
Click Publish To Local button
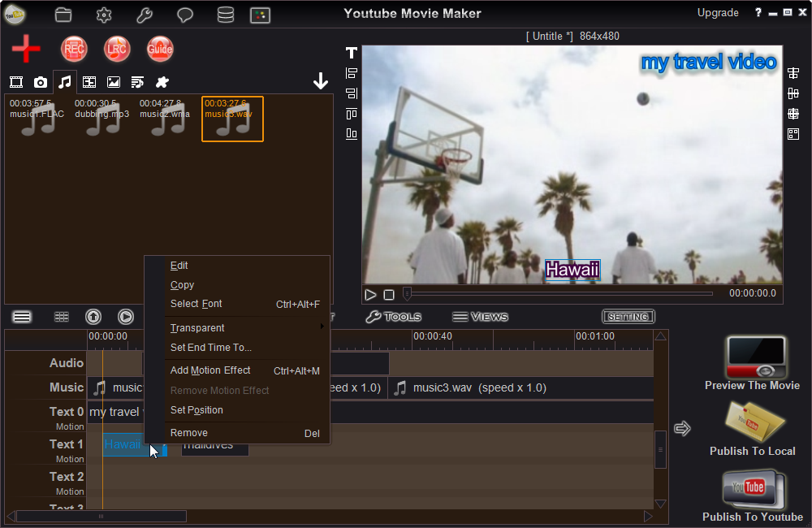754,430
